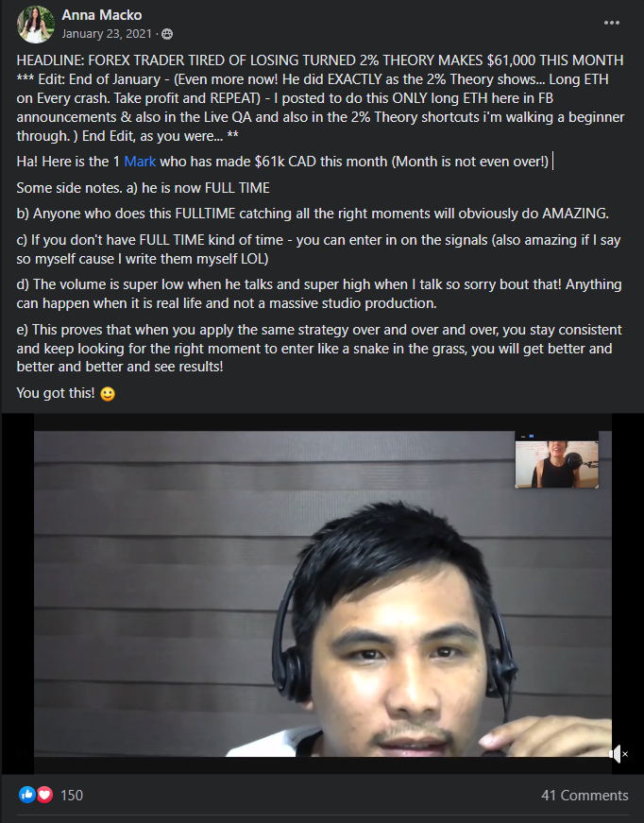Open the 41 Comments section

pos(585,796)
